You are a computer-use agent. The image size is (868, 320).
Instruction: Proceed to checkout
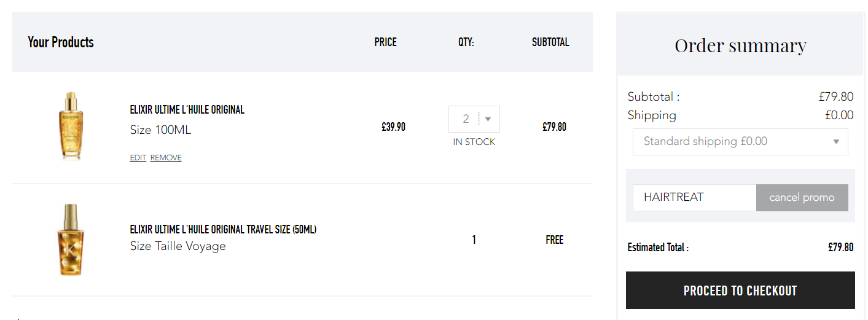pos(740,291)
